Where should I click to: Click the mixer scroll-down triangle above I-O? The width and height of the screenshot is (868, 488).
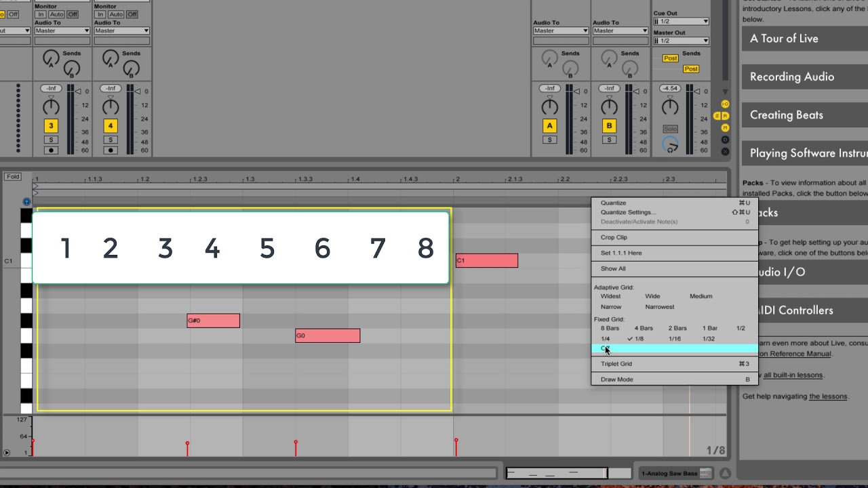(x=725, y=91)
